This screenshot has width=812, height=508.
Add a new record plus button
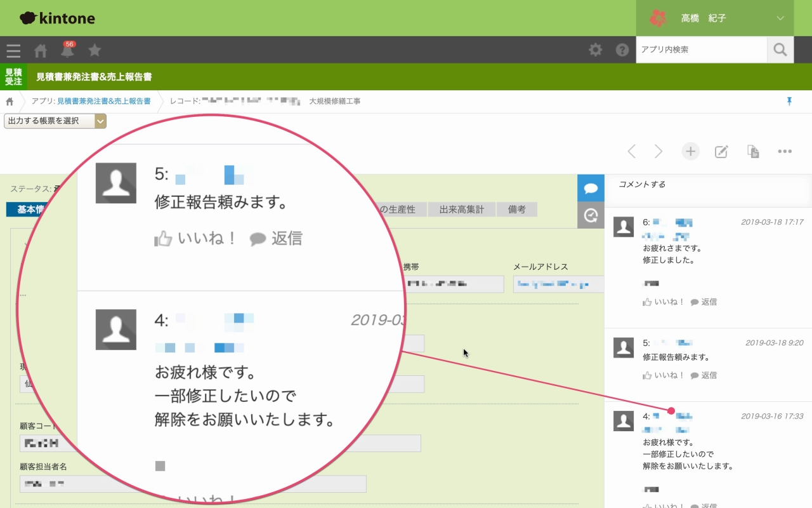(691, 151)
